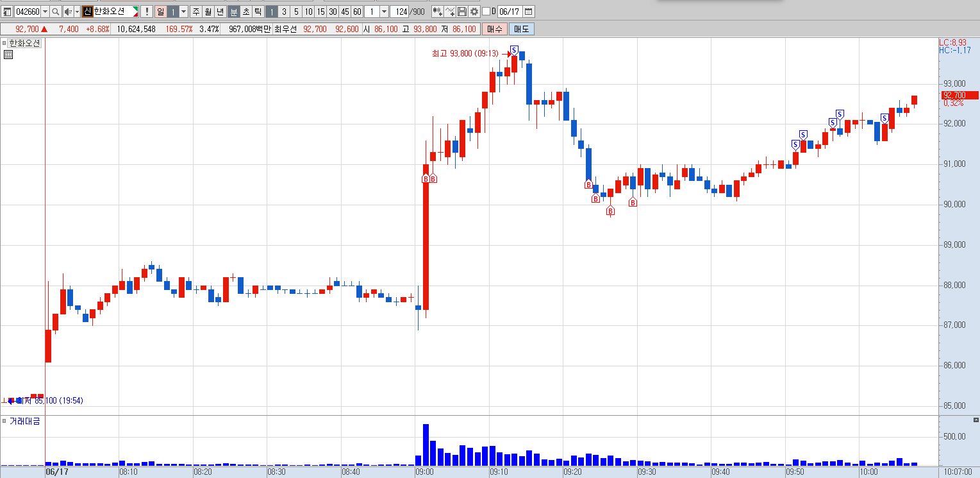Click the 최저 85,100 (19:54) low label
The image size is (980, 478).
click(x=49, y=400)
